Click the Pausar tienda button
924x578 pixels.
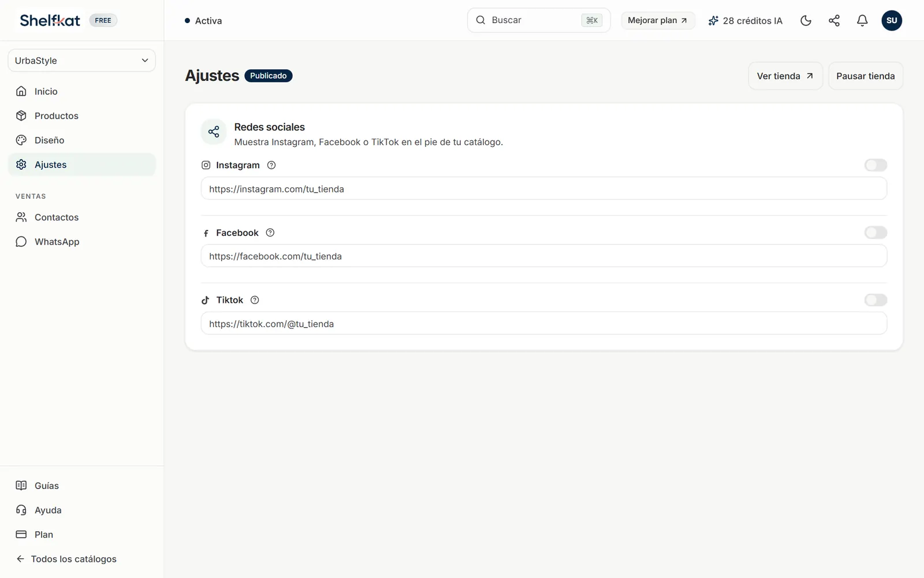[x=866, y=76]
